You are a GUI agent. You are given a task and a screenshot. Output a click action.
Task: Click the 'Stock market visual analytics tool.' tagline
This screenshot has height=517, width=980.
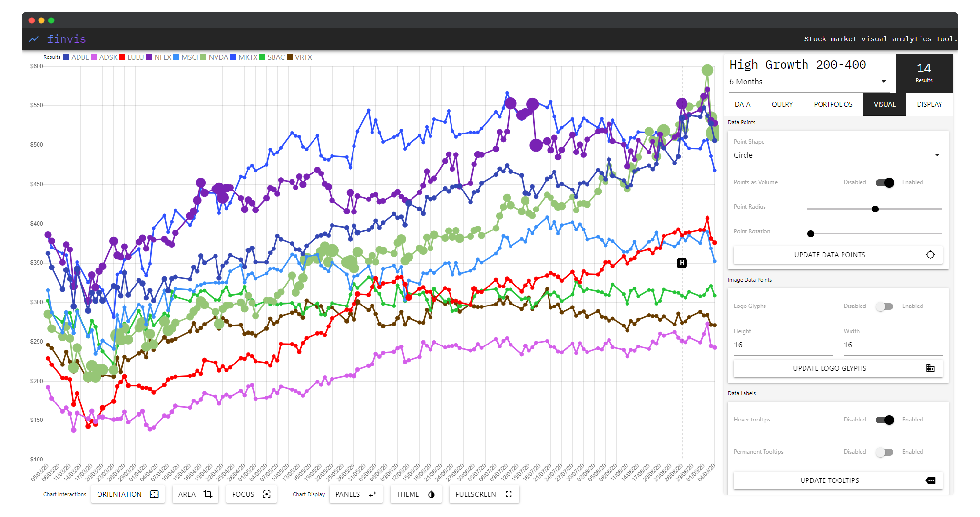(881, 39)
